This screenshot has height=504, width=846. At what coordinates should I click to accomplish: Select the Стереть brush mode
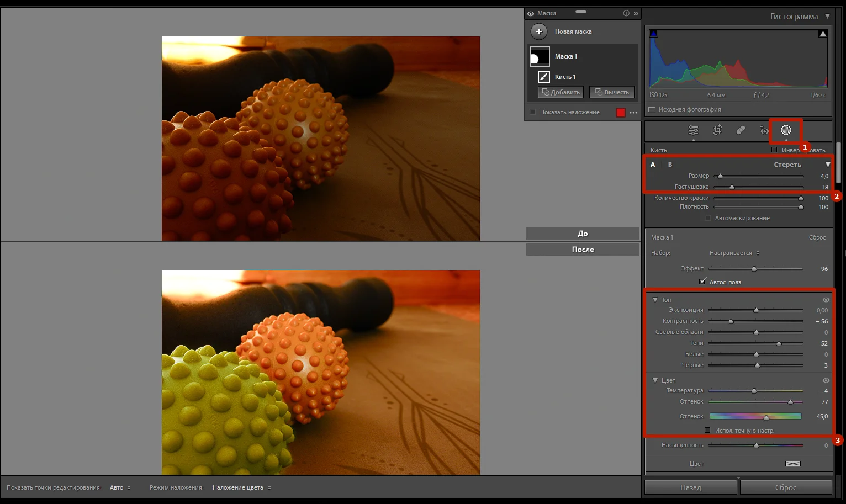point(787,165)
